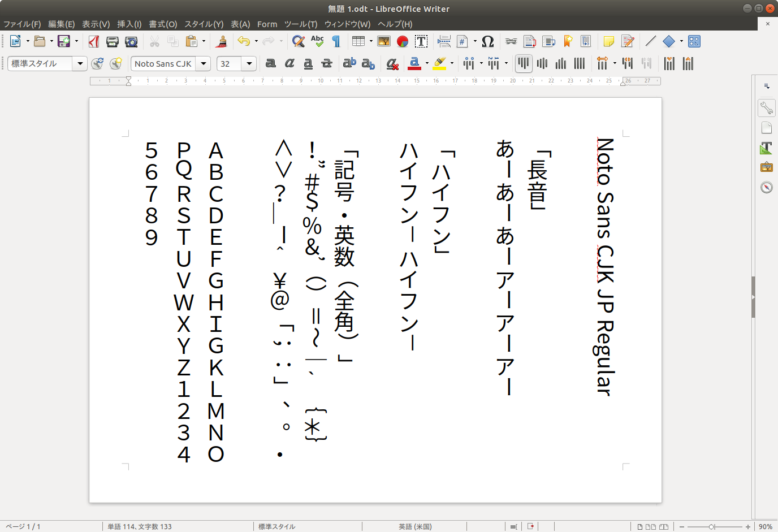Open Find & Replace
Image resolution: width=778 pixels, height=532 pixels.
[x=298, y=41]
